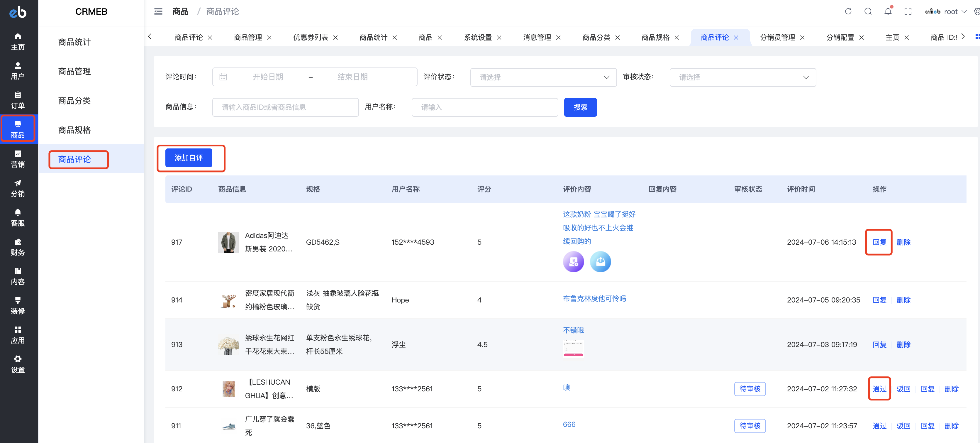Collapse sidebar with hamburger menu icon
The width and height of the screenshot is (980, 443).
[158, 11]
